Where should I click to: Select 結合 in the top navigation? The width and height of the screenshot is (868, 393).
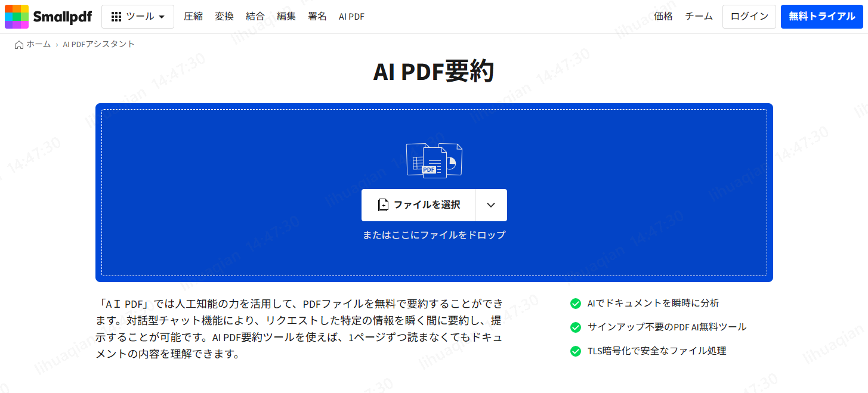coord(255,17)
